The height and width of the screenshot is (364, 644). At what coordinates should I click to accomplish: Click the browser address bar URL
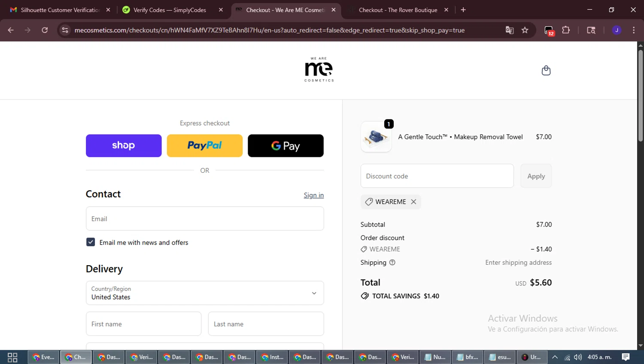(x=269, y=30)
